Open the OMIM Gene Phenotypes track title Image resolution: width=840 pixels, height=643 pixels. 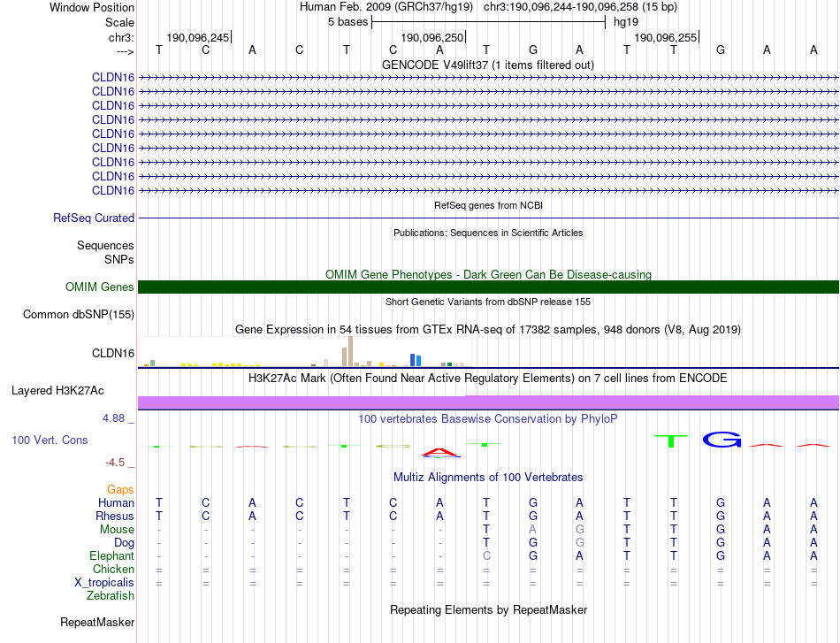(488, 274)
